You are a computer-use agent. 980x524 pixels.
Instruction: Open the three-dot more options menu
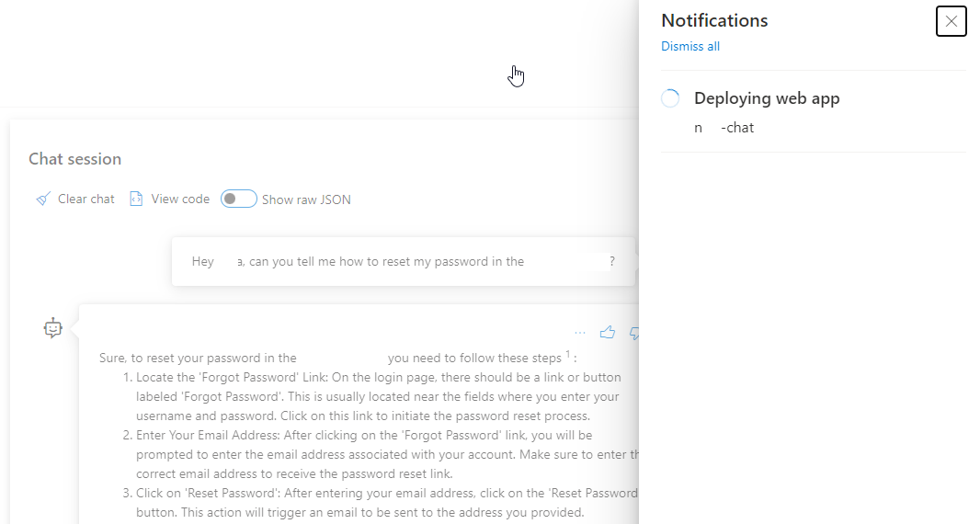point(580,333)
